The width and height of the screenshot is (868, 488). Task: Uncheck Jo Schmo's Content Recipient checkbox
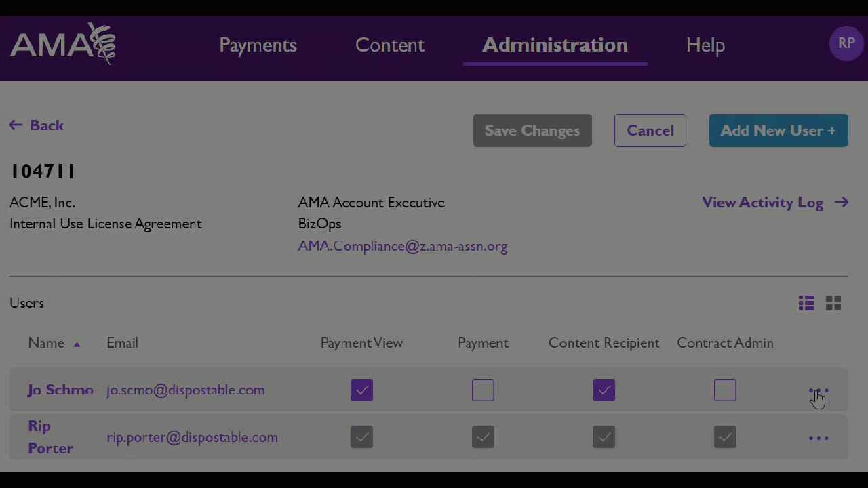(x=604, y=390)
